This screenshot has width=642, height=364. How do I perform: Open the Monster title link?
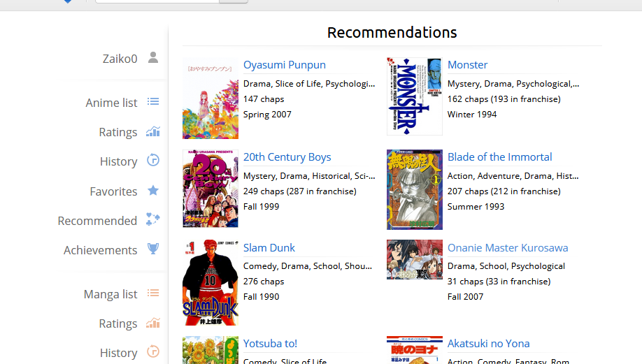[468, 64]
